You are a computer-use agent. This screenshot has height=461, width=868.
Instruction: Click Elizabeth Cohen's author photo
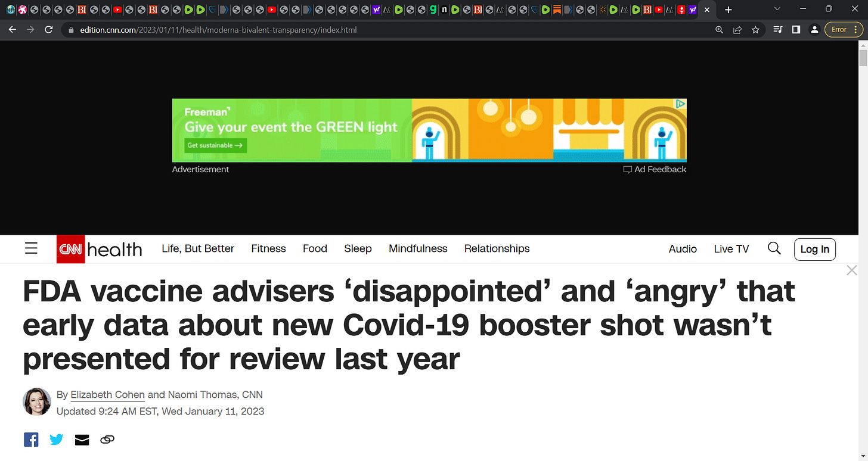pos(37,401)
